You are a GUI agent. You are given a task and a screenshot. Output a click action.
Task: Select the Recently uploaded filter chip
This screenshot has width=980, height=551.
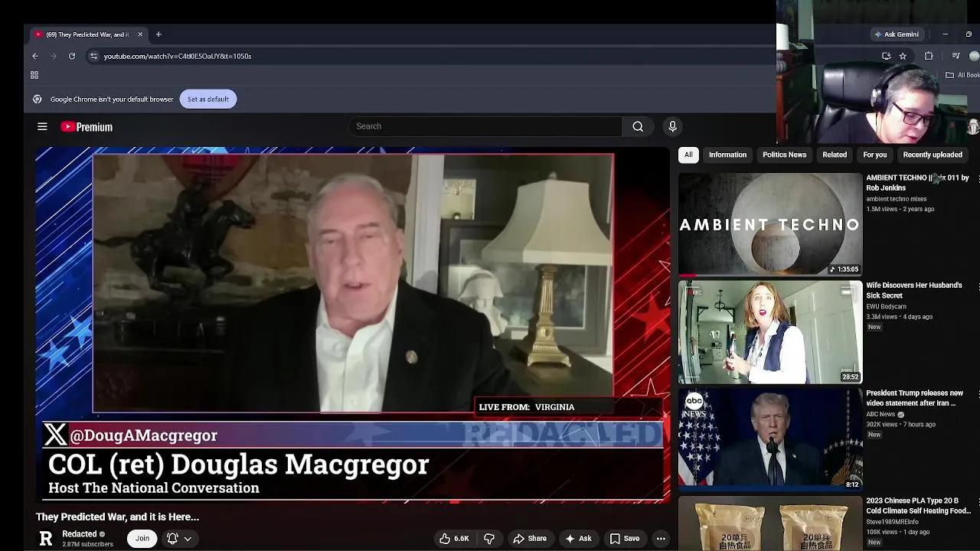(932, 155)
